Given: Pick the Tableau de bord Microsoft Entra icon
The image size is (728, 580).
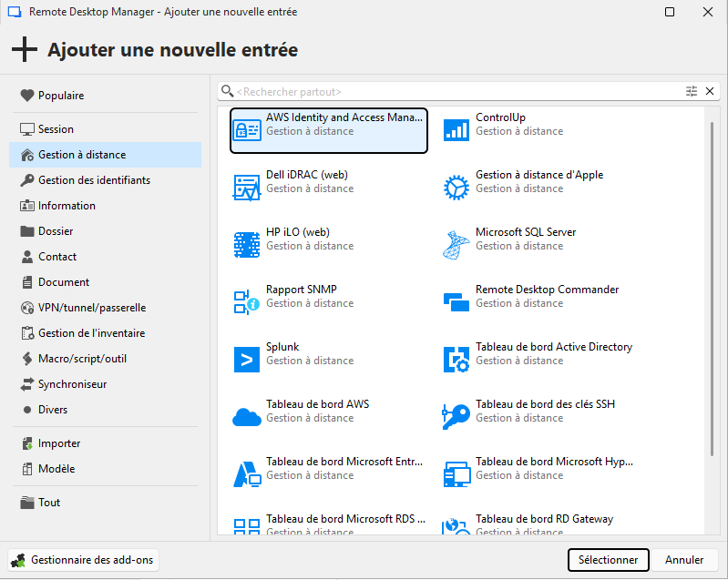Looking at the screenshot, I should click(247, 474).
